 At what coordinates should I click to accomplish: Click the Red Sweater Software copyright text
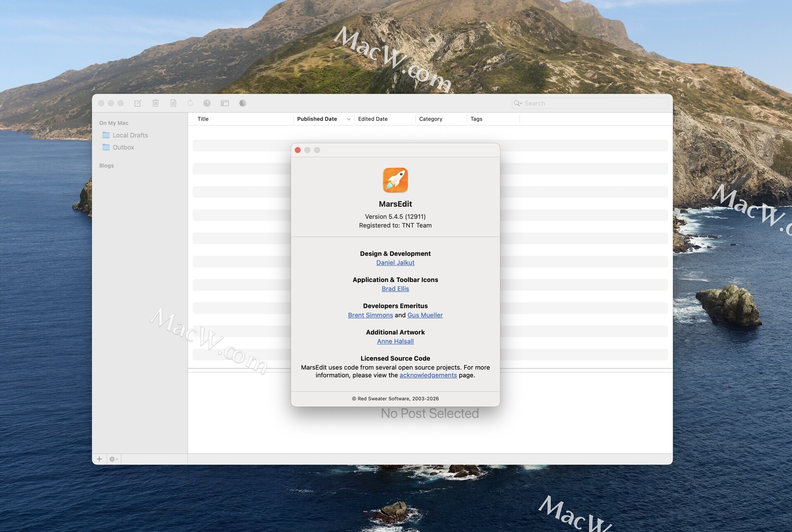tap(395, 399)
